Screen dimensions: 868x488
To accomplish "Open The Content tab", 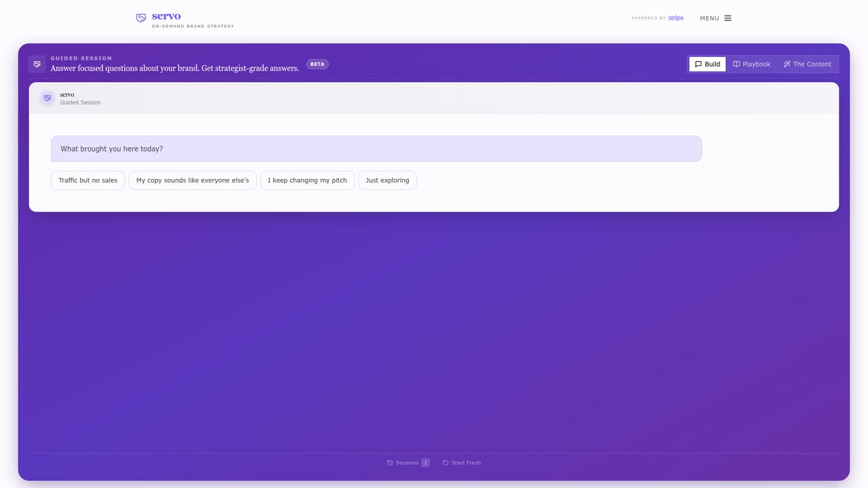I will tap(807, 64).
